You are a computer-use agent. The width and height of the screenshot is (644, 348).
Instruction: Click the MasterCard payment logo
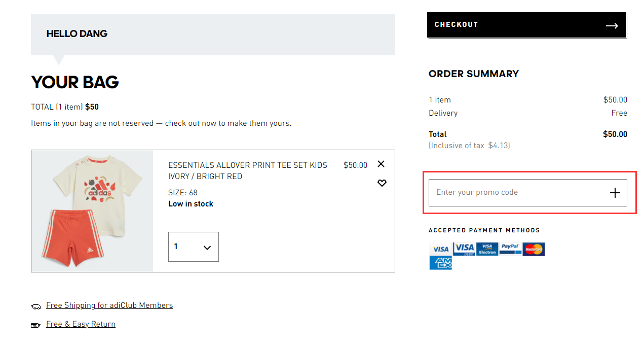pos(534,249)
